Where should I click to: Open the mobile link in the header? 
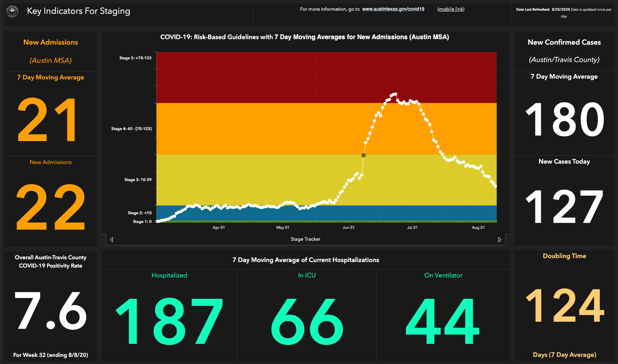coord(451,9)
